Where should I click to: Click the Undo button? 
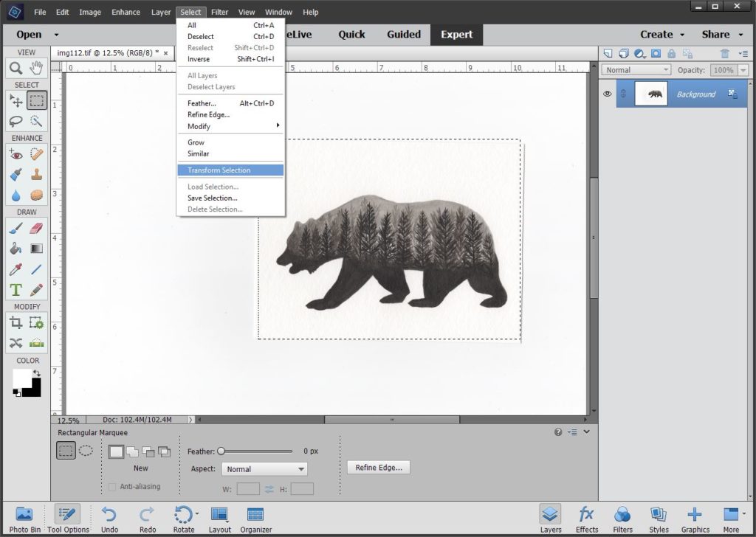pos(109,519)
